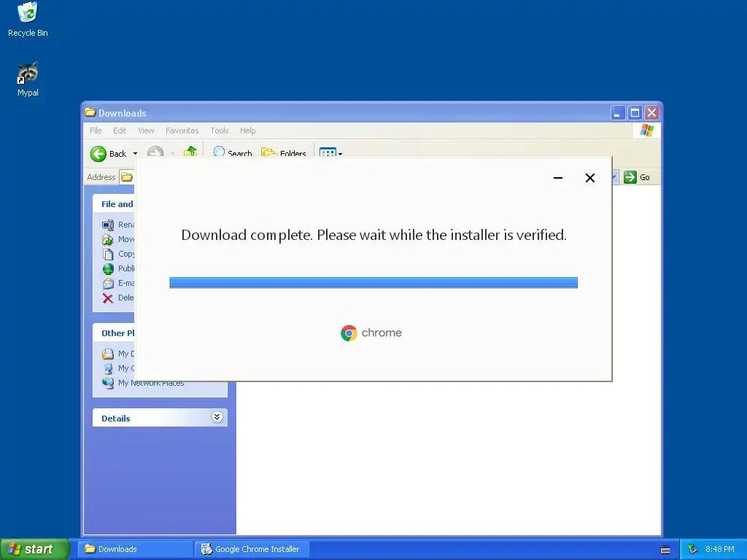
Task: Click the network tray icon
Action: coord(692,549)
